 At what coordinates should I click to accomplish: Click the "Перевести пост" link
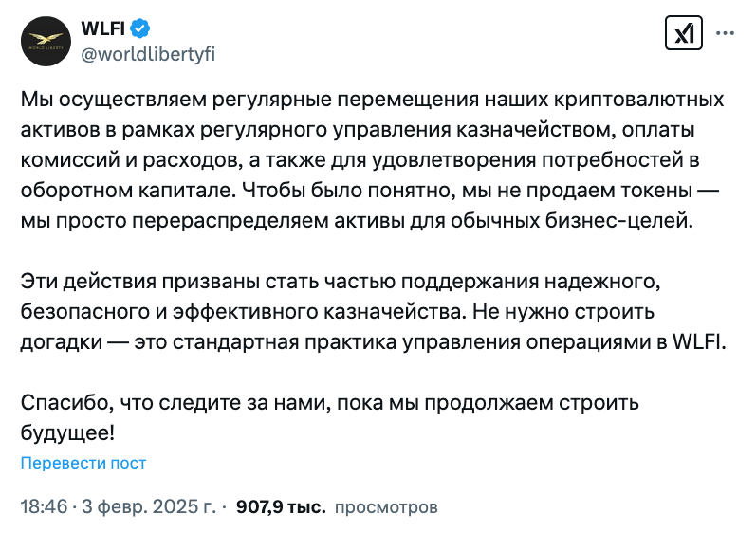click(83, 463)
